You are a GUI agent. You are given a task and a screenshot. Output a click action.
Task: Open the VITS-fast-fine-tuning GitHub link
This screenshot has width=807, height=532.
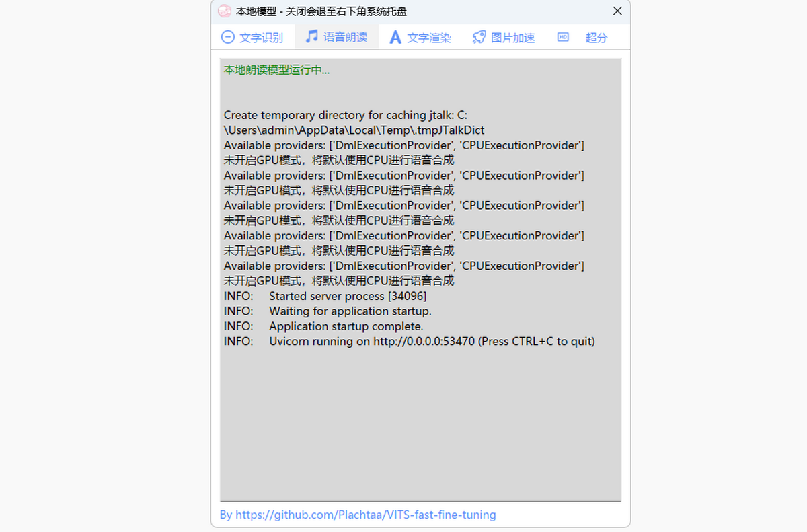pyautogui.click(x=358, y=515)
